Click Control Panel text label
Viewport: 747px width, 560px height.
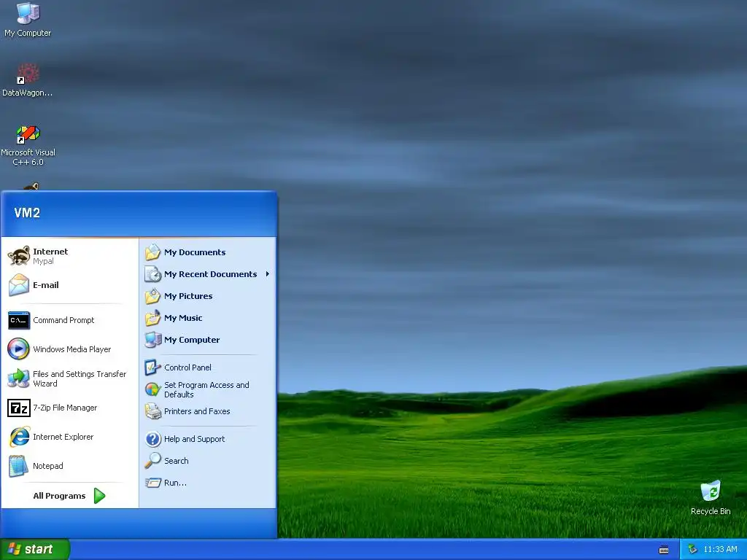click(x=187, y=367)
